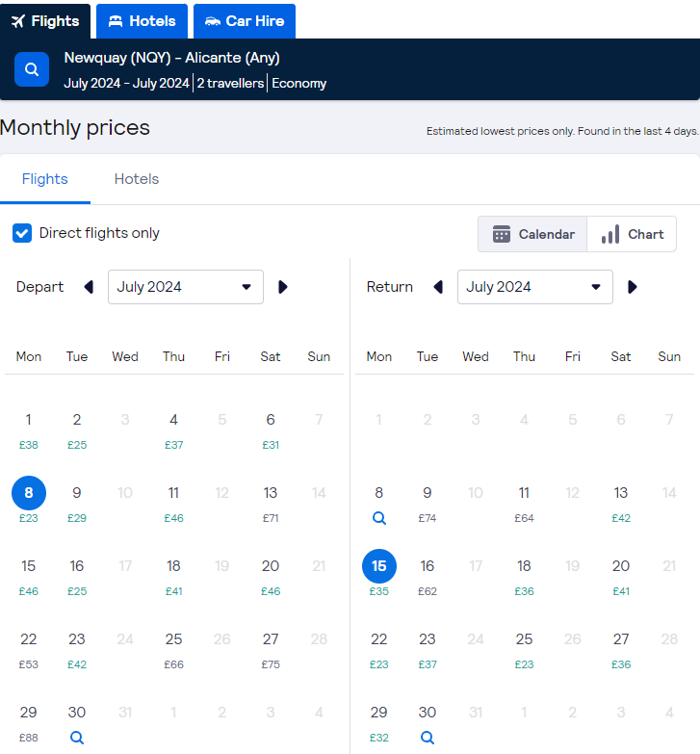
Task: Select return date July 9 (£74)
Action: [x=428, y=504]
